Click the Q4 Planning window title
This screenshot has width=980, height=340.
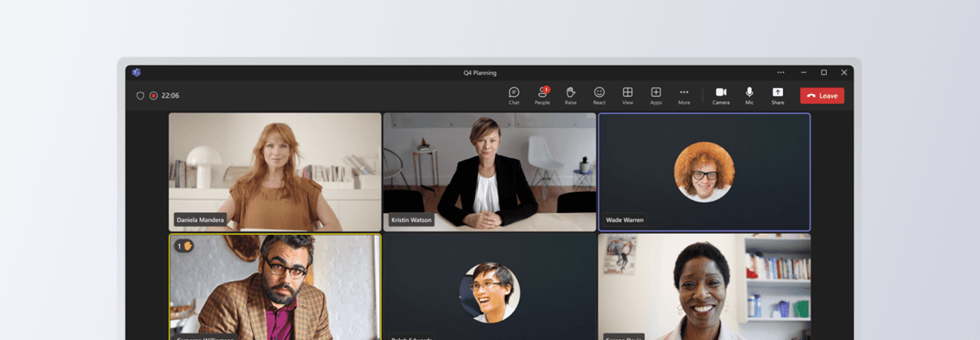point(480,72)
